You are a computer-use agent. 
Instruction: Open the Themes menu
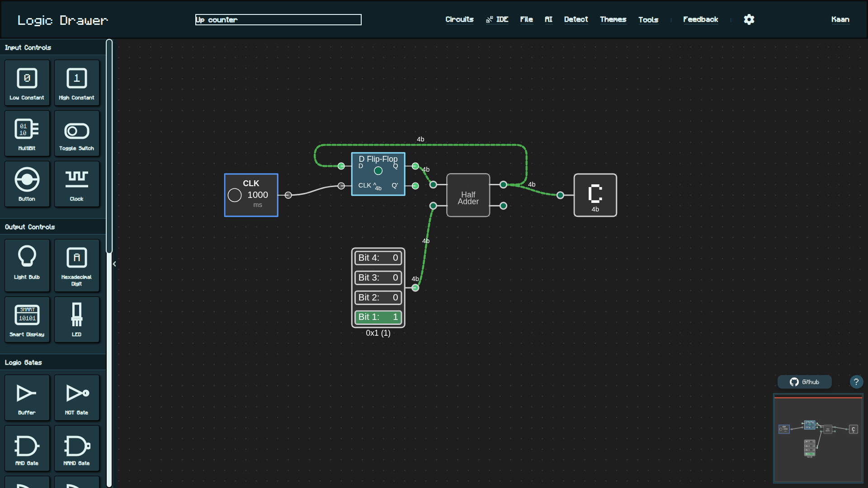pos(613,19)
